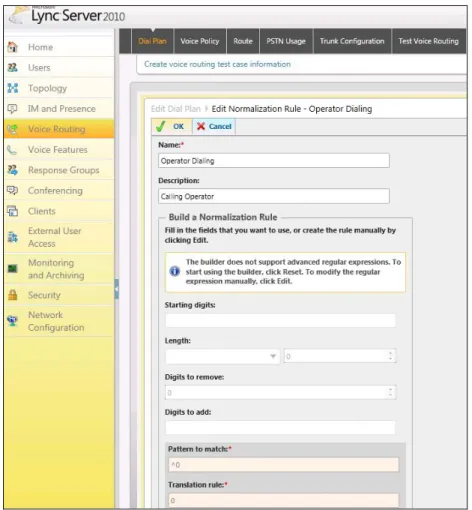
Task: Click the Starting digits field
Action: (280, 320)
